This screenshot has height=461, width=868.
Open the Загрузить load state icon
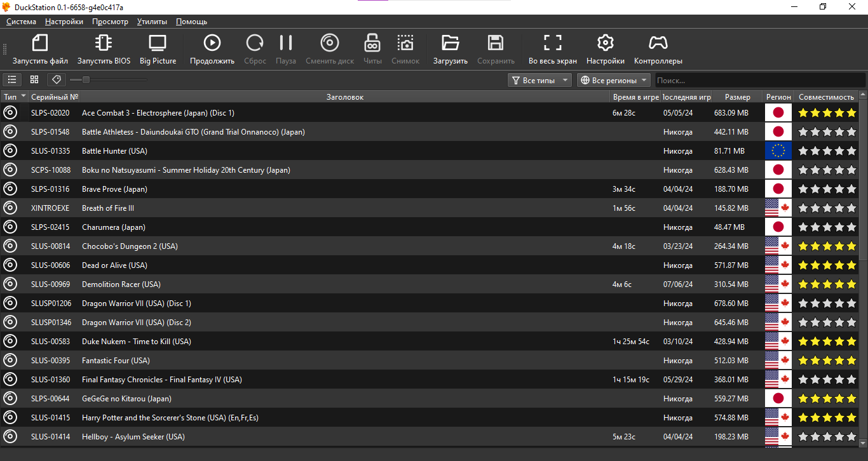coord(451,43)
